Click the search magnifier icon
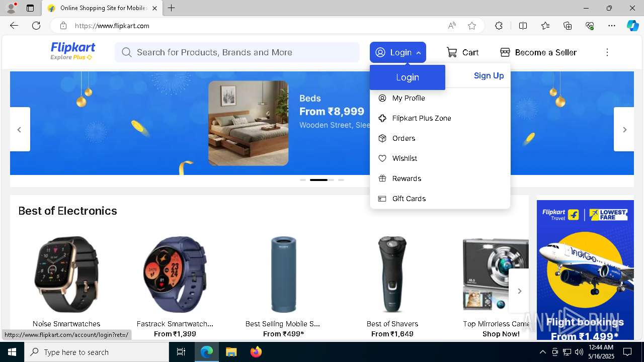644x362 pixels. pos(126,52)
